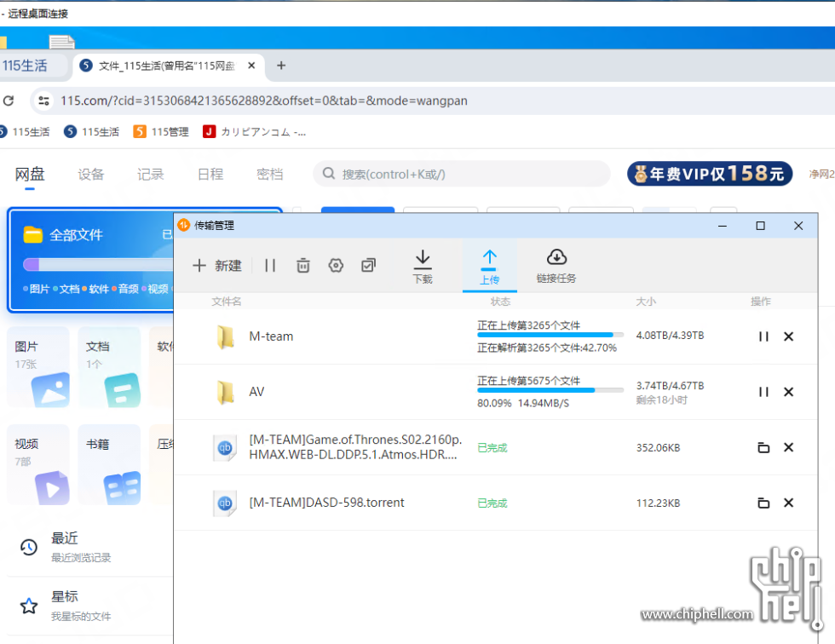Click the 搜索 search input field
Screen dimensions: 835x644
coord(462,174)
